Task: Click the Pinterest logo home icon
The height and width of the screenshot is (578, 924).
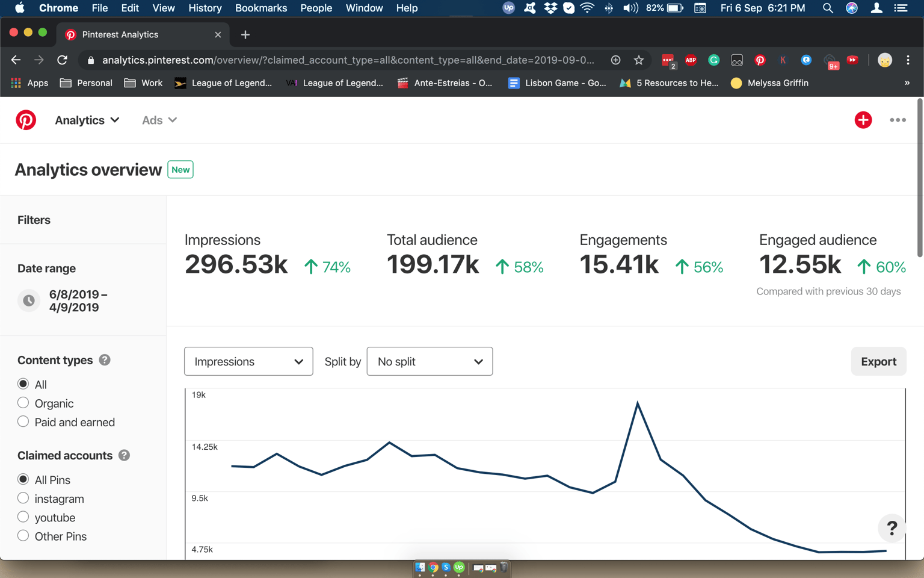Action: tap(26, 120)
